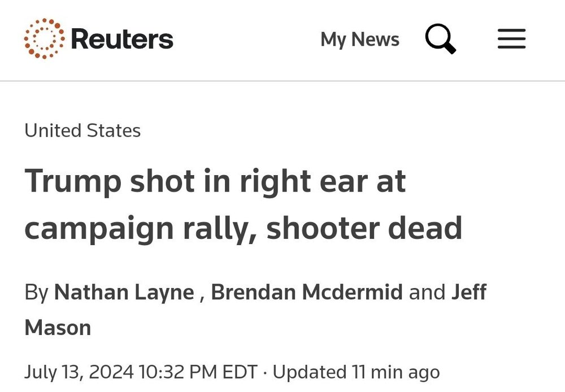The image size is (565, 392).
Task: Open author Brendan Mcdermid's profile
Action: [307, 292]
